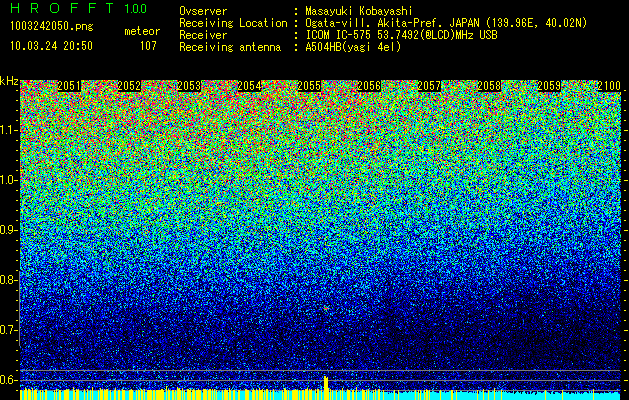629x400 pixels.
Task: Click the 2054 time marker
Action: coord(250,86)
